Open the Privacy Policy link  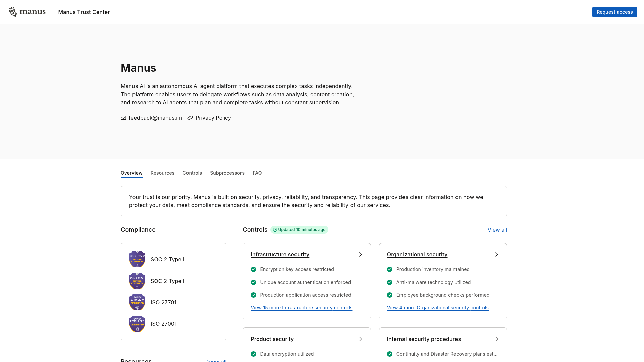click(x=213, y=118)
